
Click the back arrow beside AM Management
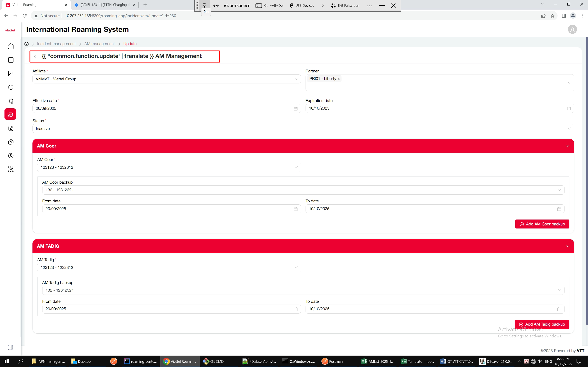point(35,56)
